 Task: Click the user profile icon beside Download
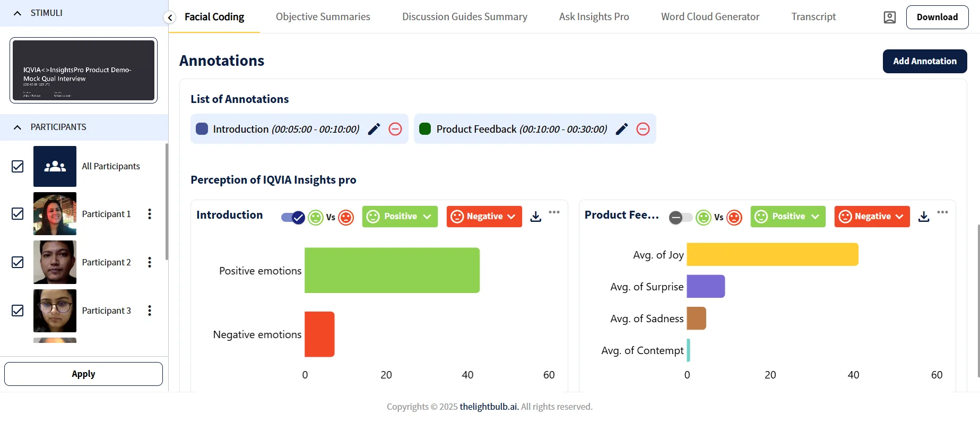click(x=889, y=17)
